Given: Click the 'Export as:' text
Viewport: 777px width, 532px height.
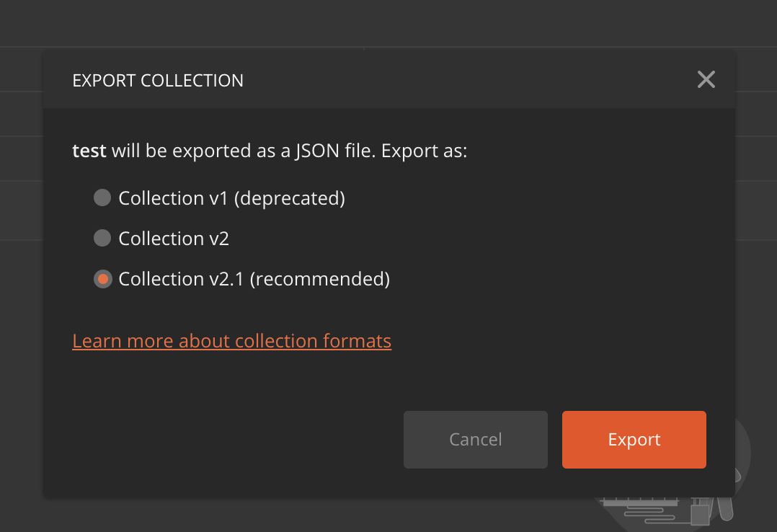Looking at the screenshot, I should 424,151.
